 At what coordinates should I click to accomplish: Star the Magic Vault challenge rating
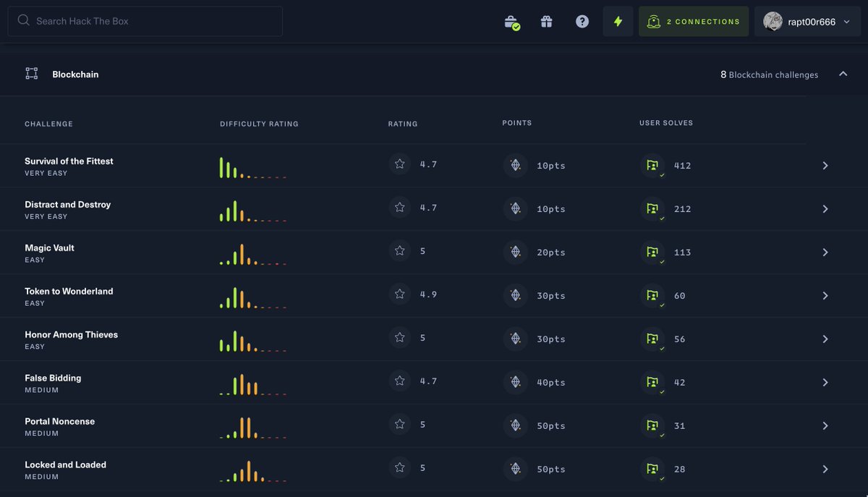tap(399, 250)
